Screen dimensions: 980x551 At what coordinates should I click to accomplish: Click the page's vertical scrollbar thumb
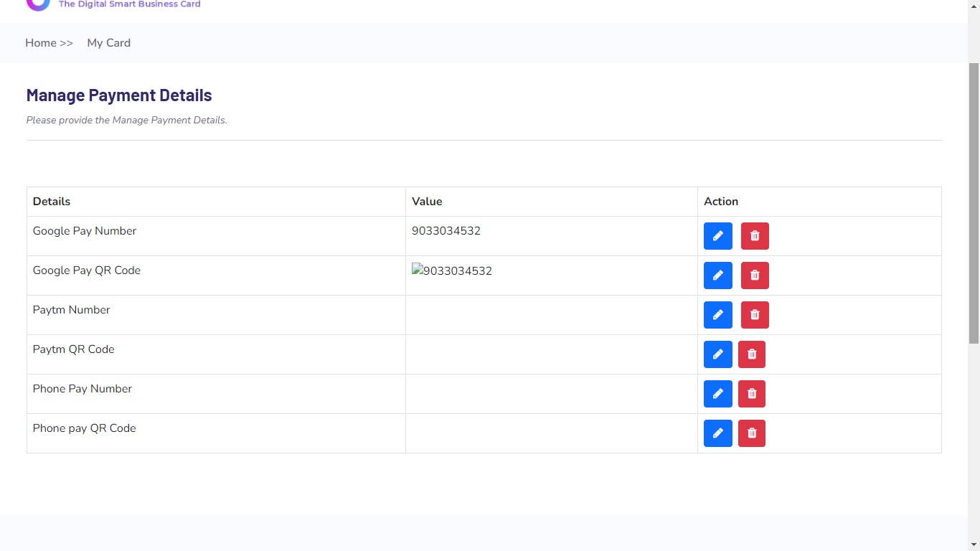(974, 201)
